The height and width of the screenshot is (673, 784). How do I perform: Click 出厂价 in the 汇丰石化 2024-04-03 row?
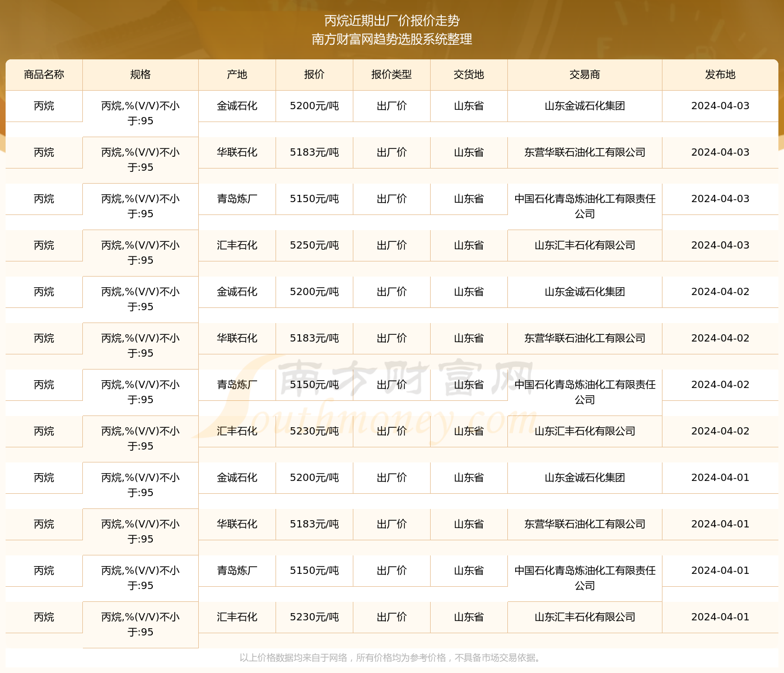pyautogui.click(x=391, y=245)
